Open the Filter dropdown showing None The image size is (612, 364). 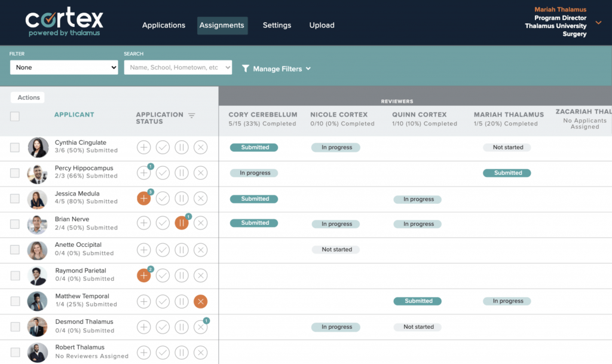pos(64,68)
